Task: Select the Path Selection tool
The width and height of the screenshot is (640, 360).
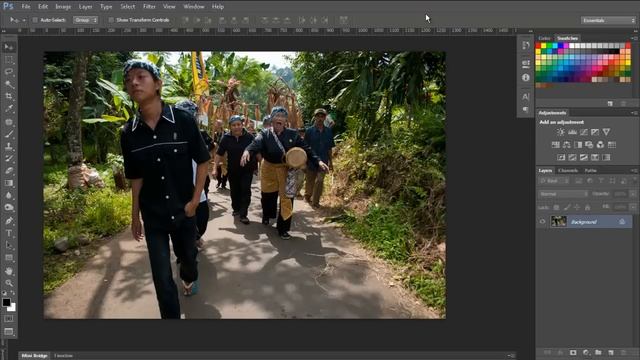Action: point(9,245)
